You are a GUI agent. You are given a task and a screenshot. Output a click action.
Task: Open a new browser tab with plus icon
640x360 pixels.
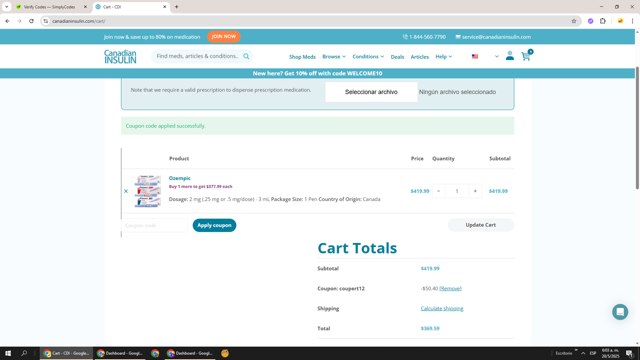point(176,7)
